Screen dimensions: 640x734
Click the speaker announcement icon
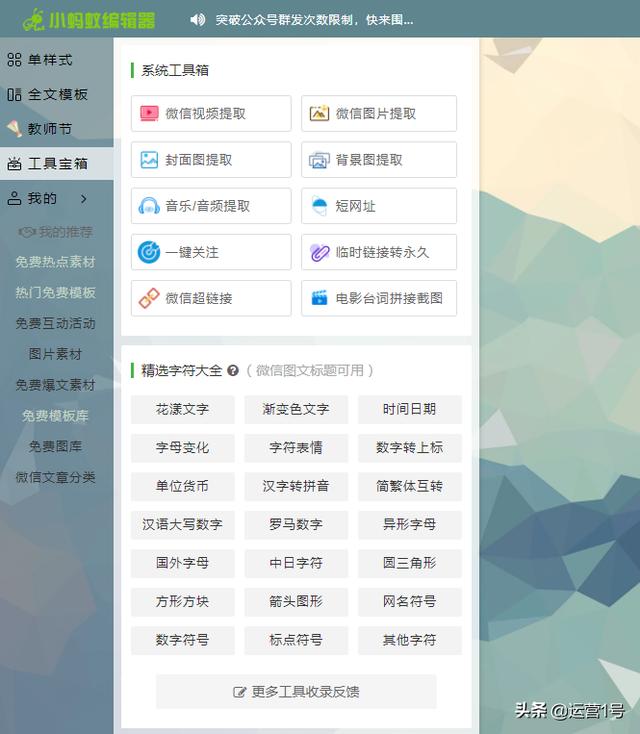click(x=198, y=20)
